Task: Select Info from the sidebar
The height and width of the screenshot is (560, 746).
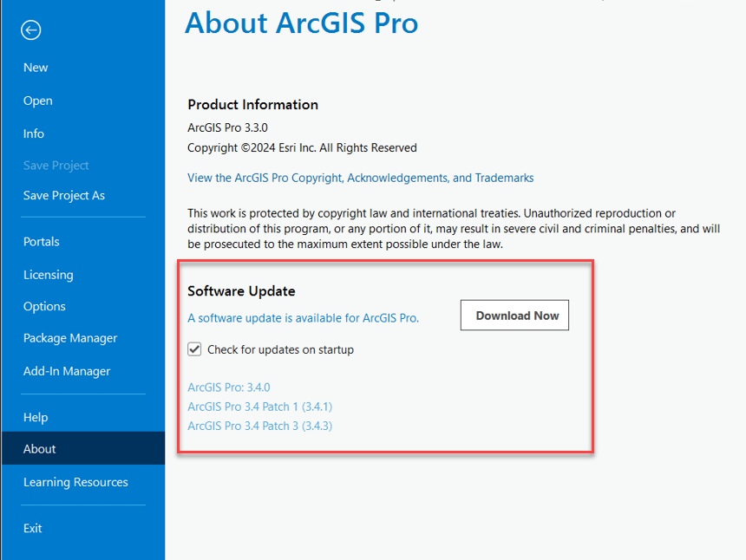Action: [33, 133]
